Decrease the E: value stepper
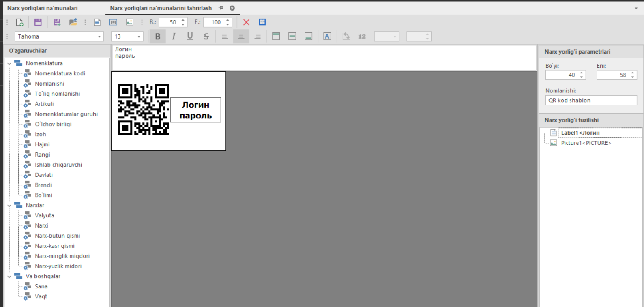644x307 pixels. (x=228, y=25)
